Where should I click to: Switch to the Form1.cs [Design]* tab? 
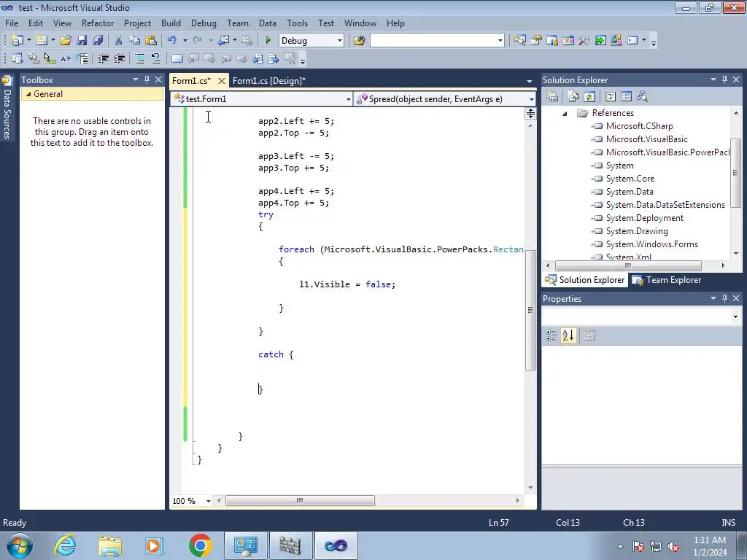(269, 80)
